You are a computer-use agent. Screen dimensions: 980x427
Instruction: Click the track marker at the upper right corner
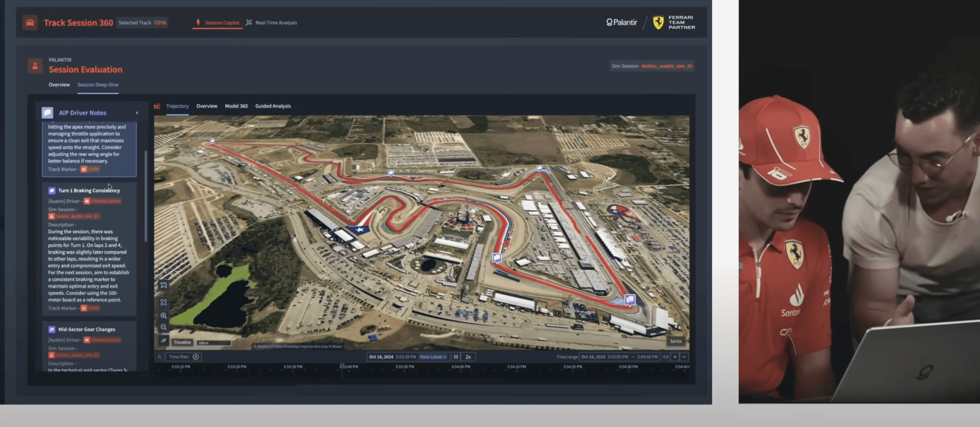539,168
